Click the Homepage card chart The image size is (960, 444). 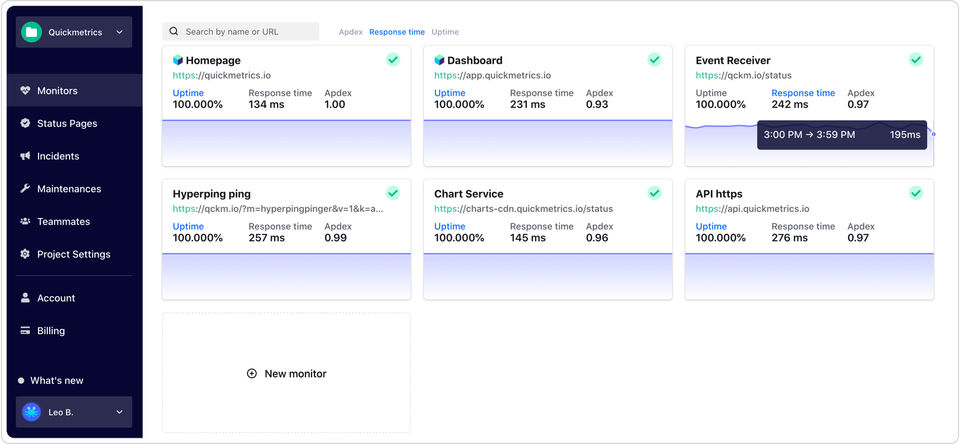coord(287,142)
